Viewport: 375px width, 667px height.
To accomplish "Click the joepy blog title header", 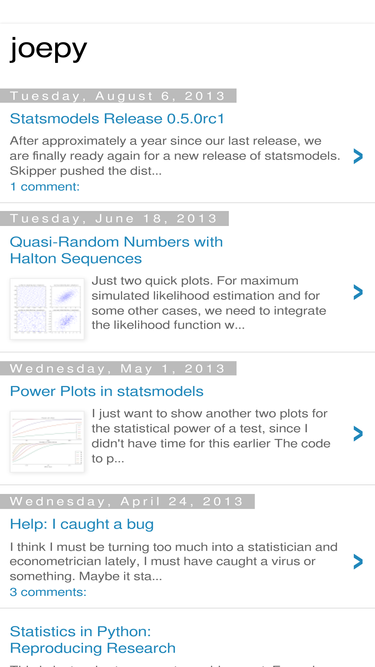I will point(48,49).
